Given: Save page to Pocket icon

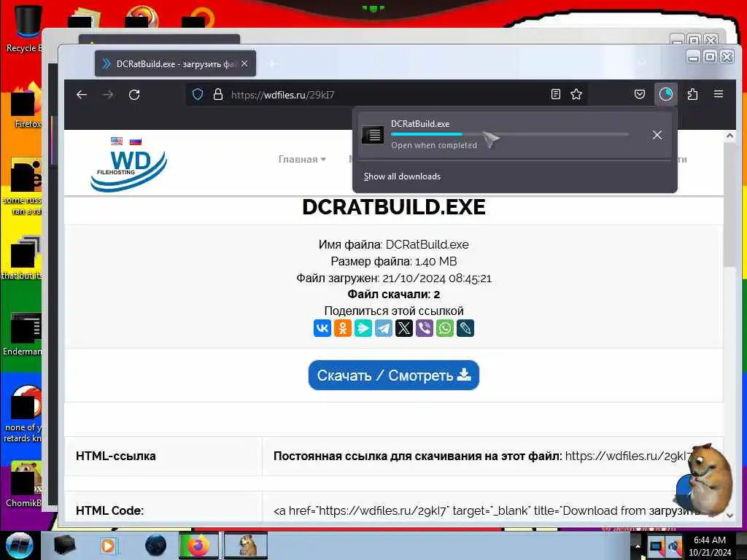Looking at the screenshot, I should (640, 94).
